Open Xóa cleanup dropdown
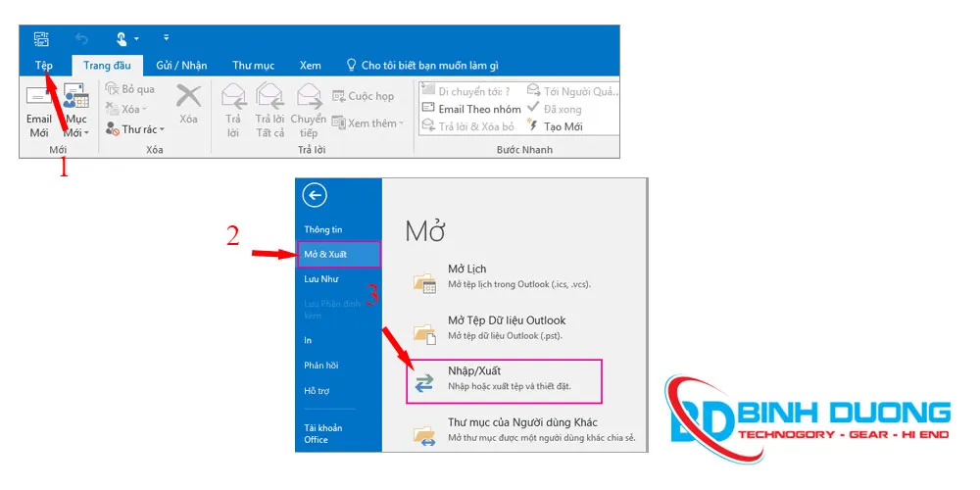This screenshot has height=490, width=980. tap(127, 110)
